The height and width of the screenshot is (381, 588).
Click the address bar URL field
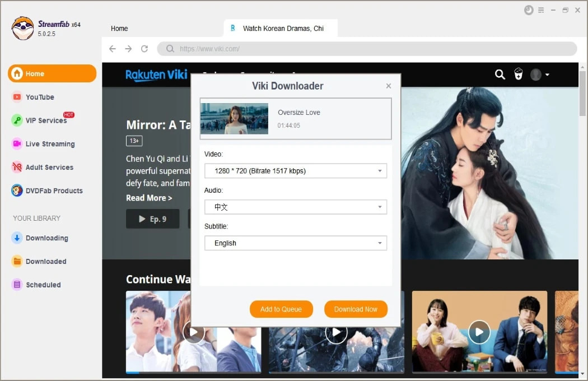[367, 49]
